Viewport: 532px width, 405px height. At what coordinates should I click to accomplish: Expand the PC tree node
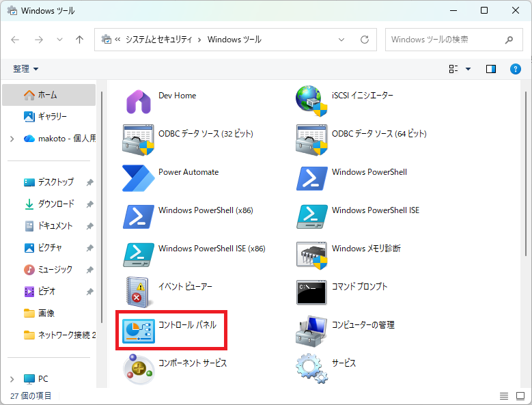[12, 379]
